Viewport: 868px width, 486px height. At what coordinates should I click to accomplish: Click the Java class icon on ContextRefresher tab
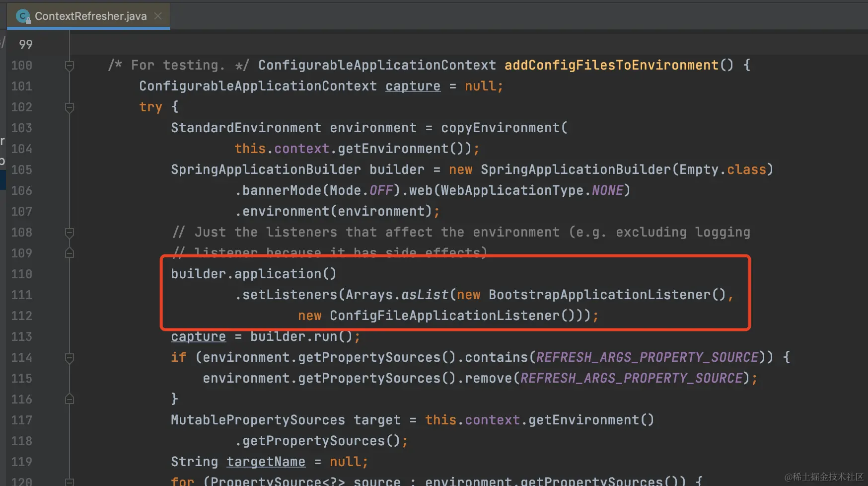pyautogui.click(x=23, y=16)
